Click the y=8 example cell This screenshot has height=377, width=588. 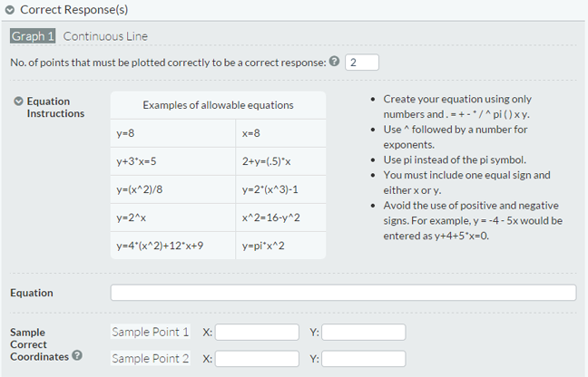pyautogui.click(x=173, y=133)
